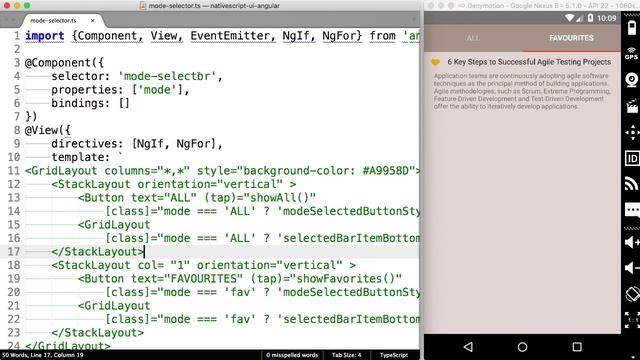This screenshot has height=360, width=640.
Task: Open Genymotion webcam camera widget
Action: click(632, 80)
